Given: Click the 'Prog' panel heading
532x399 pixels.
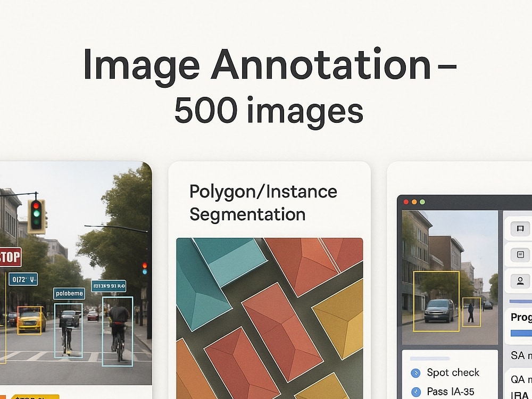Looking at the screenshot, I should click(x=521, y=317).
